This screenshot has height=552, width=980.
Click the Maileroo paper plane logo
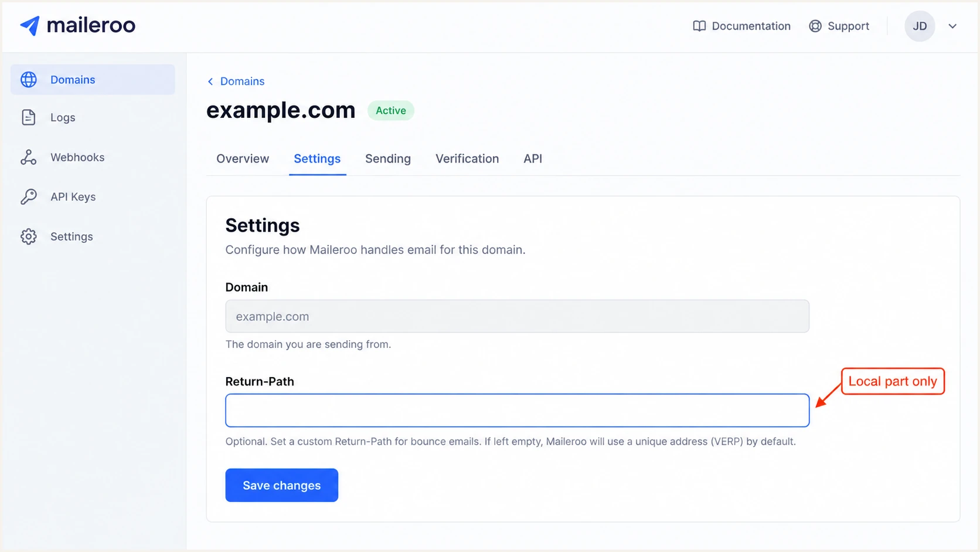click(x=30, y=26)
